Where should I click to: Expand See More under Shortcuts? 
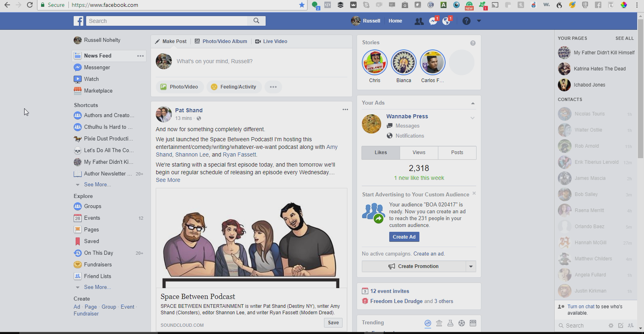[x=97, y=185]
